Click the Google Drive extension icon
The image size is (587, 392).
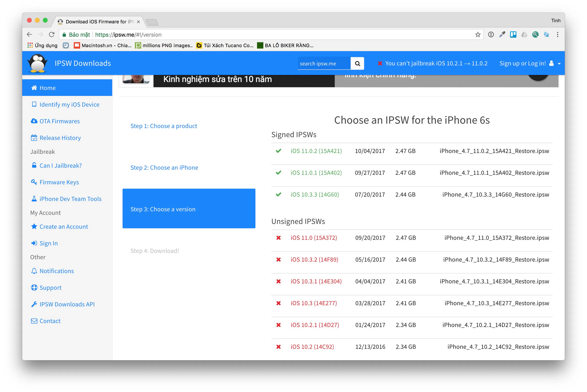tap(524, 35)
